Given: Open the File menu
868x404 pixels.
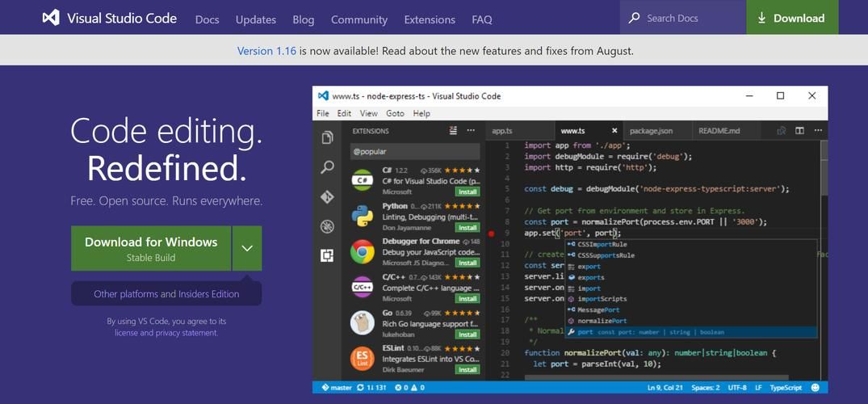Looking at the screenshot, I should coord(323,114).
